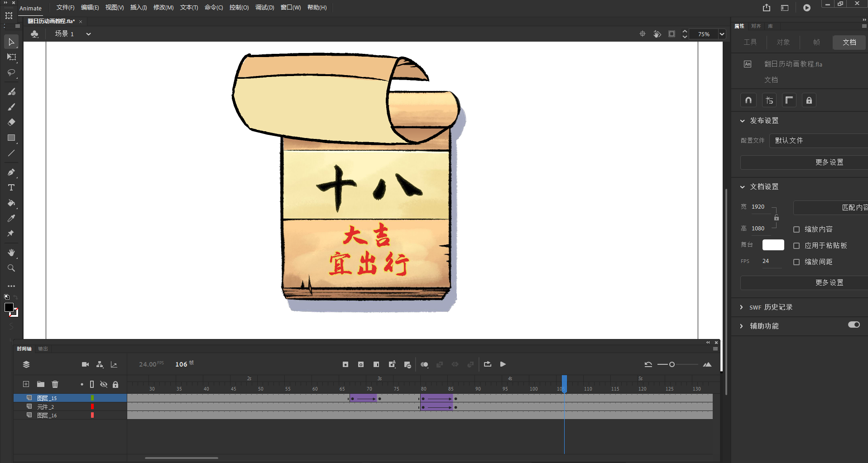
Task: Toggle the width-height link lock
Action: [777, 218]
